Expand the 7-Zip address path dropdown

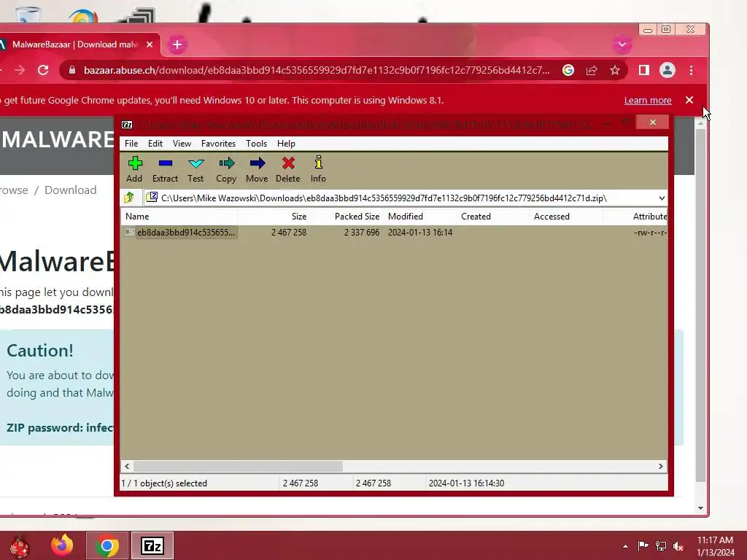[x=662, y=198]
